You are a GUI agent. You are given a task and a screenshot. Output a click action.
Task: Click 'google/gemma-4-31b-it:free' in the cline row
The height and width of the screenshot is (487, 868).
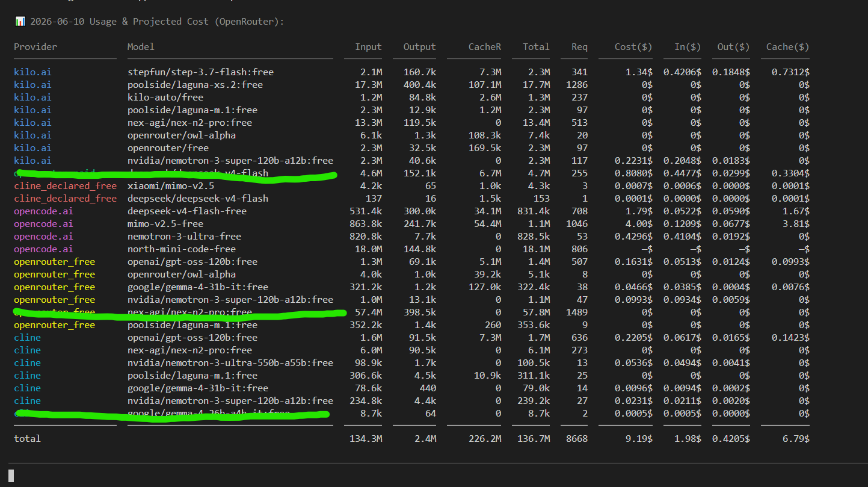[x=198, y=388]
